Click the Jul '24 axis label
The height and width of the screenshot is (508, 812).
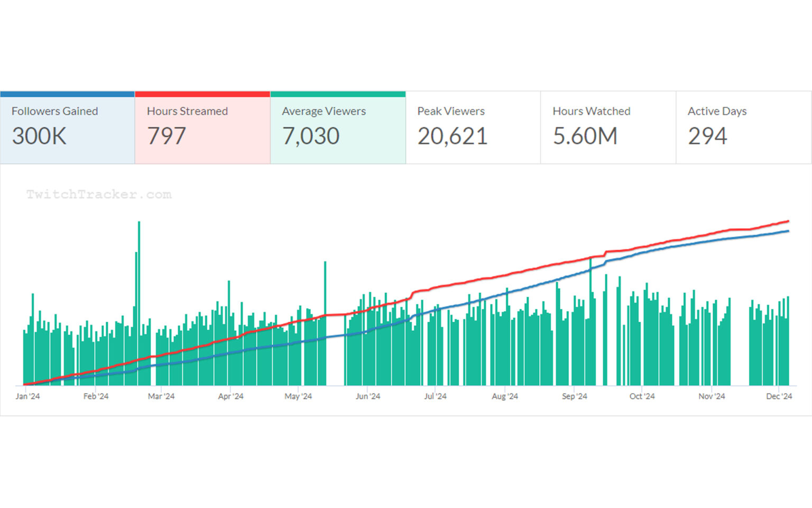pos(435,396)
